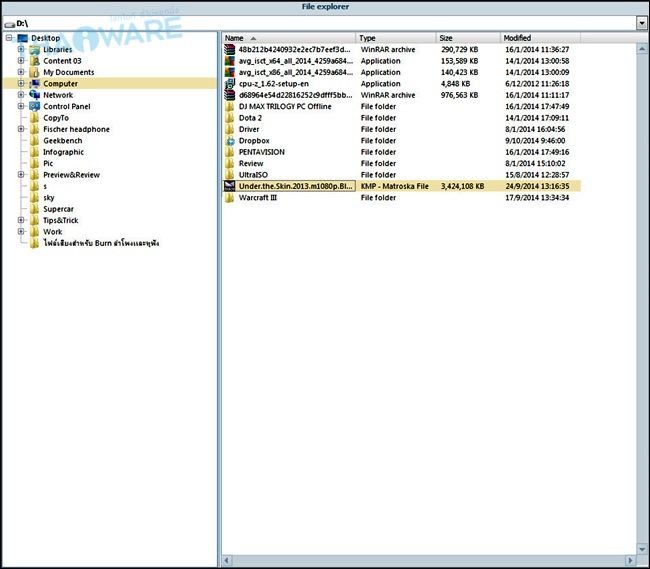
Task: Click the Dropbox folder icon
Action: coord(230,140)
